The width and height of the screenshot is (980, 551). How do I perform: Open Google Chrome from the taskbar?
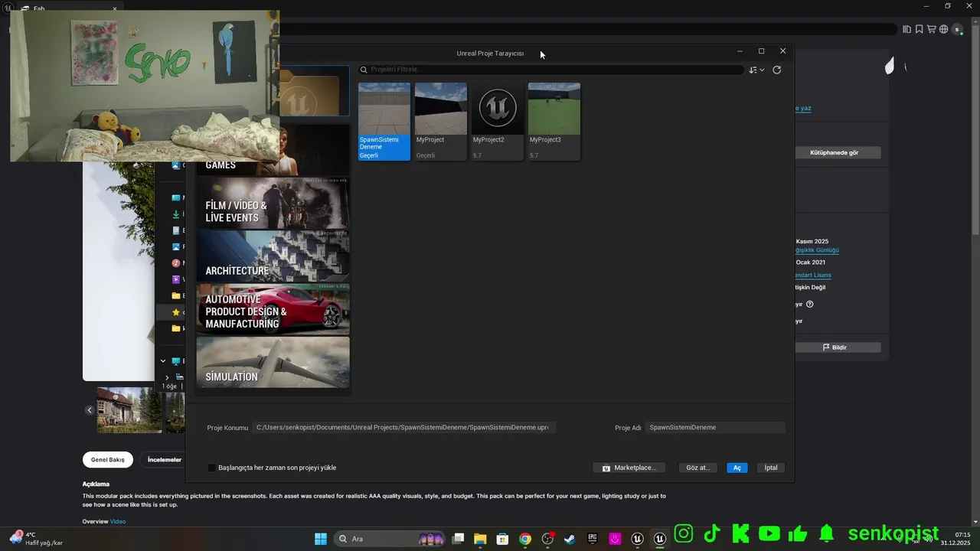(x=524, y=539)
